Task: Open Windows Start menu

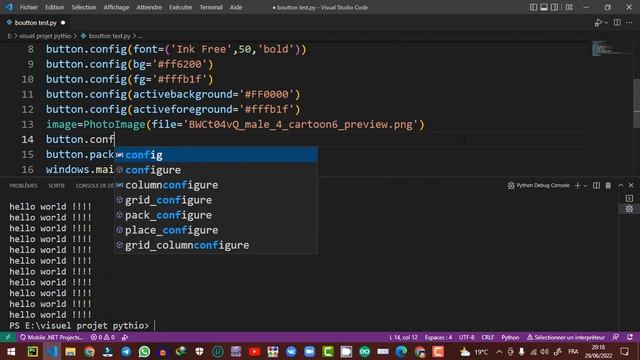Action: click(11, 351)
